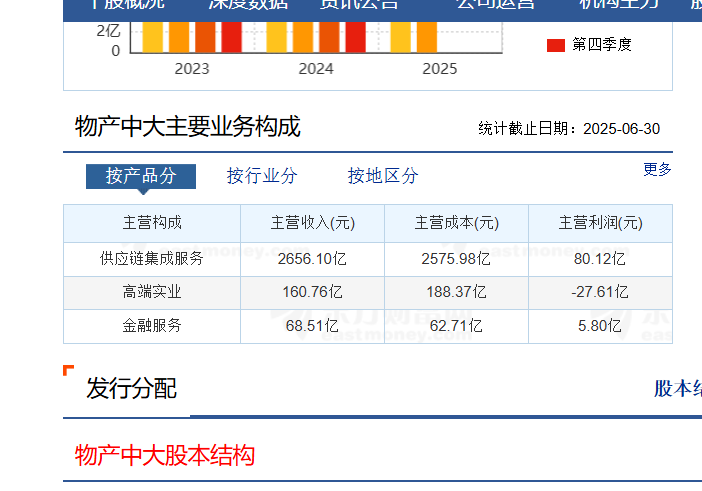Click the red 第四季度 legend swatch

point(556,45)
